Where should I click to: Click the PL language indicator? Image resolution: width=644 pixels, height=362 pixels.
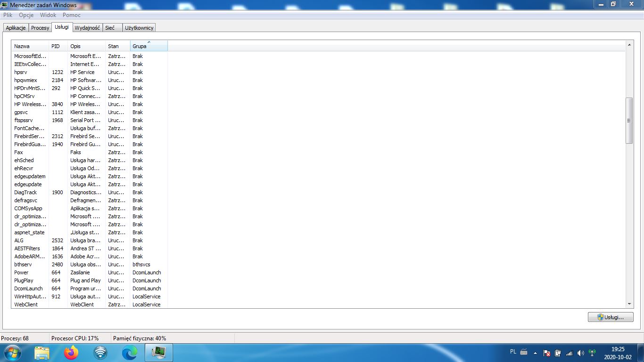pos(513,352)
